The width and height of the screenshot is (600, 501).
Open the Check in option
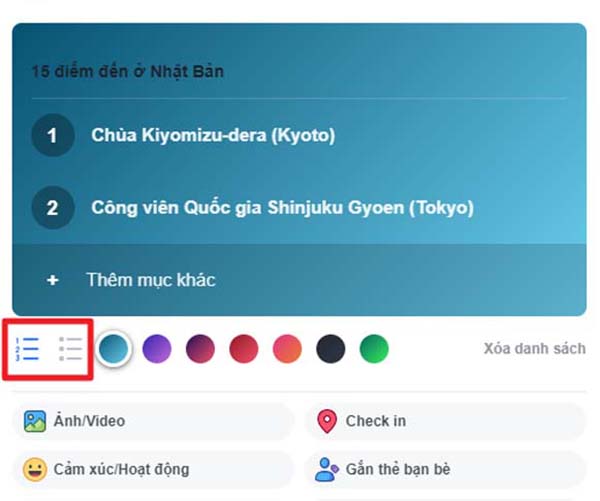[x=446, y=421]
